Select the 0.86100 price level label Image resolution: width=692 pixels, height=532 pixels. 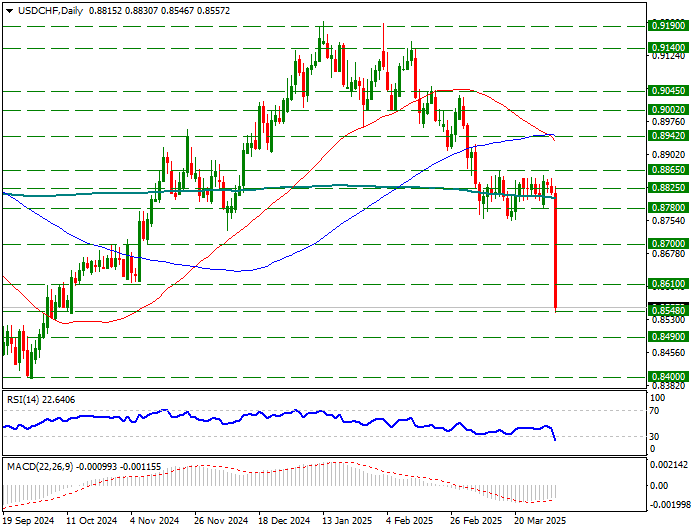click(669, 283)
